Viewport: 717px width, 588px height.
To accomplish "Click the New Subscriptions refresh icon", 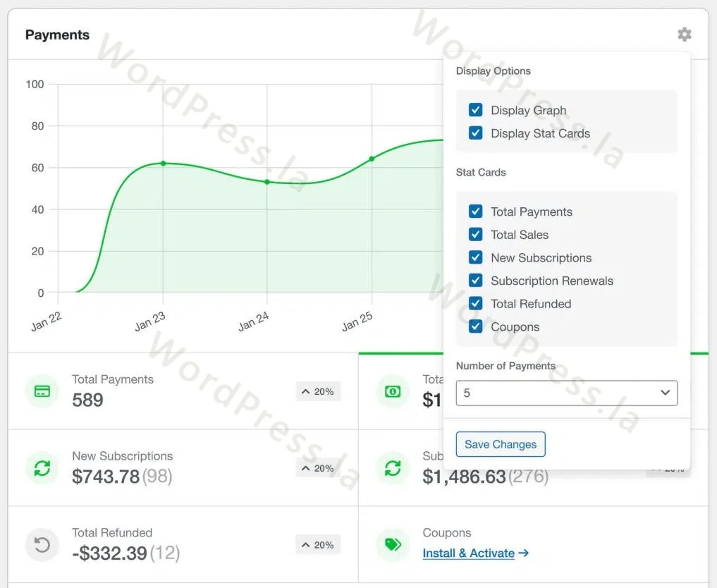I will [42, 468].
